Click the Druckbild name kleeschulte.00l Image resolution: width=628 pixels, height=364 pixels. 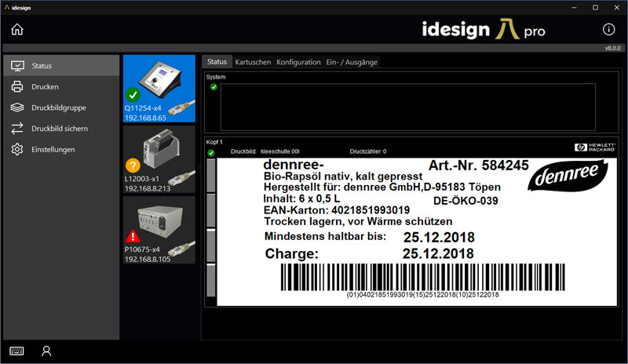280,151
